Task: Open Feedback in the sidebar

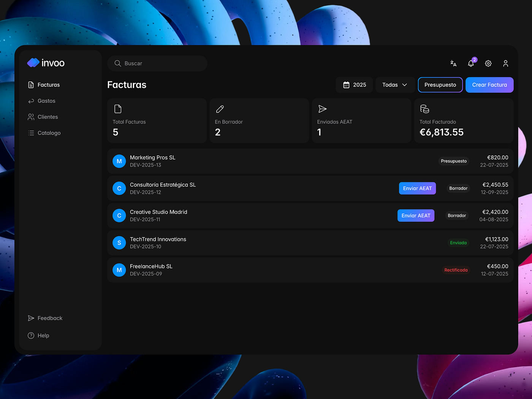Action: [45, 318]
